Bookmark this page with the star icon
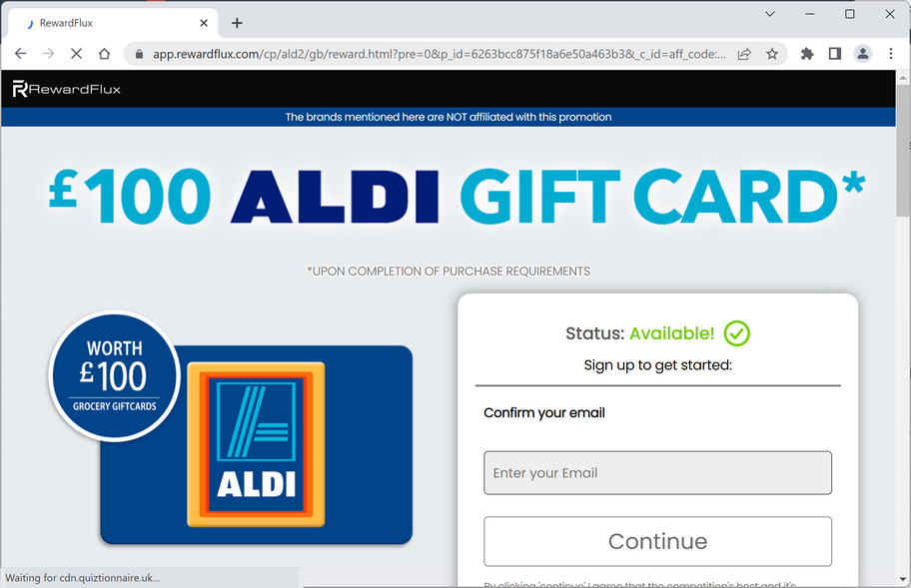The width and height of the screenshot is (911, 588). (x=771, y=54)
